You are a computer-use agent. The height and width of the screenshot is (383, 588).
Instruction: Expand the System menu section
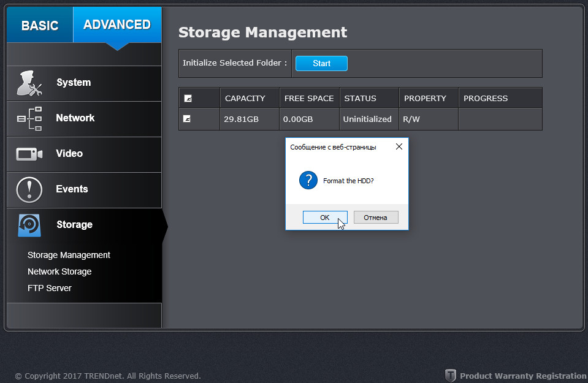(74, 83)
